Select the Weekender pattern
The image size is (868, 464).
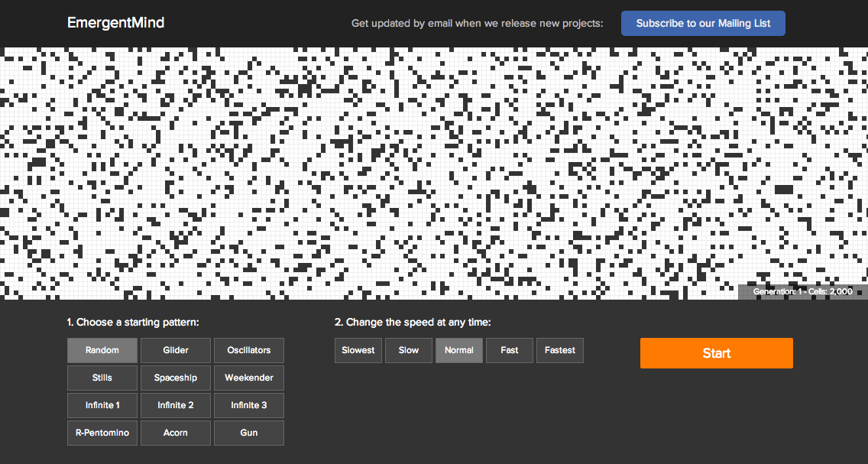(x=249, y=378)
